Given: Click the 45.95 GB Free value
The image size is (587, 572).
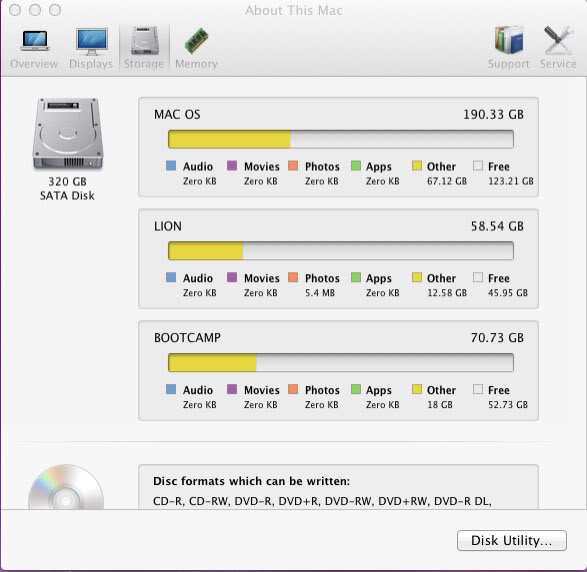Looking at the screenshot, I should click(x=508, y=293).
